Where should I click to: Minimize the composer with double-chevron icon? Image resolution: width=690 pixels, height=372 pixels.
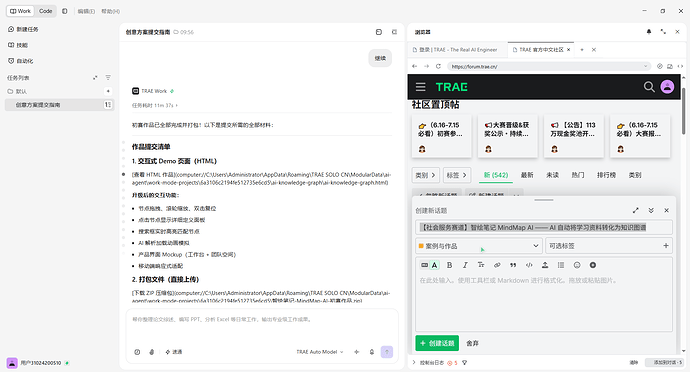tap(651, 210)
